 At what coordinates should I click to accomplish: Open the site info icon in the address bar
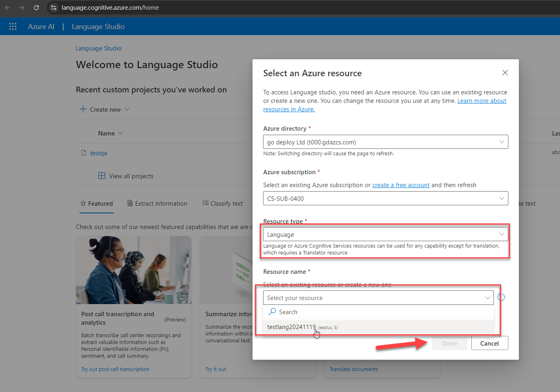(x=54, y=8)
